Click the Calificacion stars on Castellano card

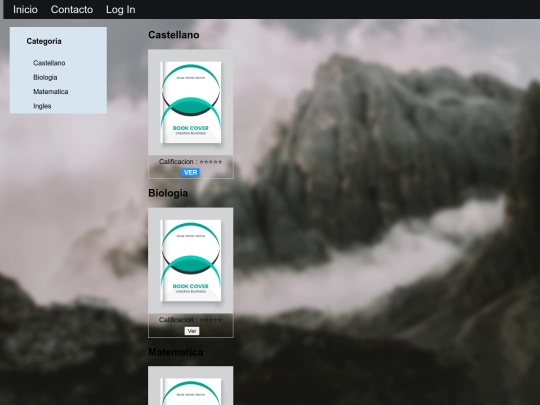[211, 162]
